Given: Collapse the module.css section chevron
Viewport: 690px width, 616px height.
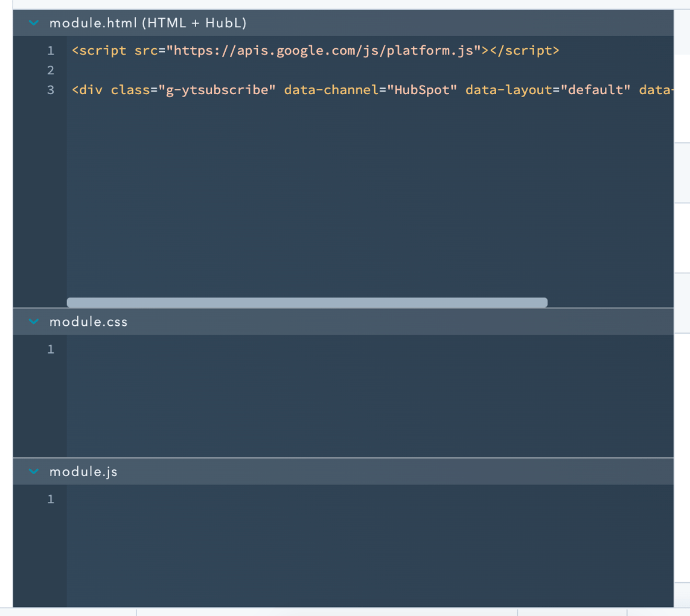Looking at the screenshot, I should (34, 322).
